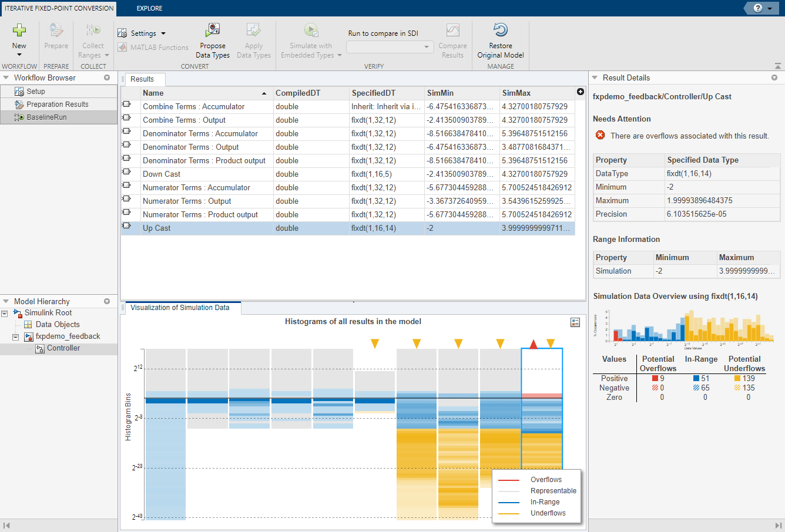Select Setup in Workflow Browser
This screenshot has height=532, width=785.
[x=59, y=92]
